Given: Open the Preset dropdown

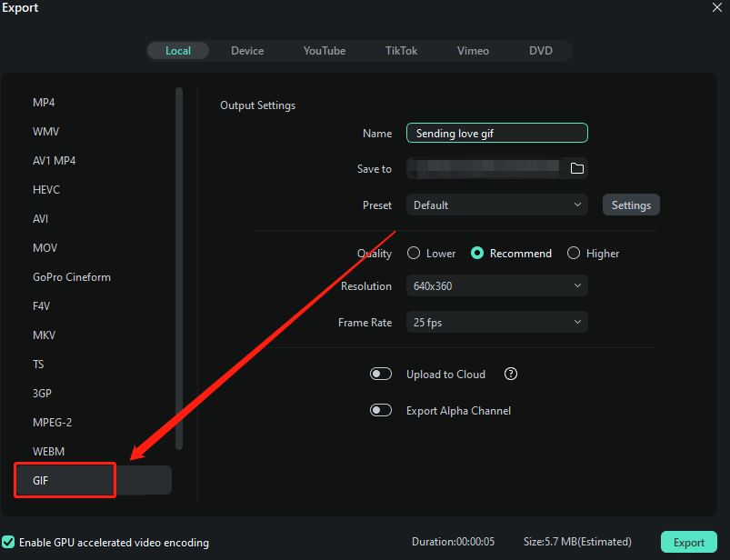Looking at the screenshot, I should [x=496, y=205].
